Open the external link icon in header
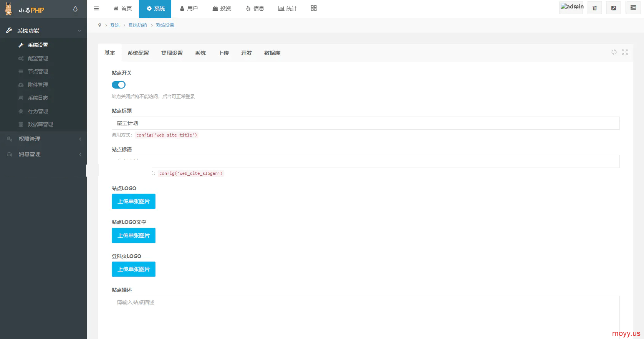 click(x=614, y=8)
